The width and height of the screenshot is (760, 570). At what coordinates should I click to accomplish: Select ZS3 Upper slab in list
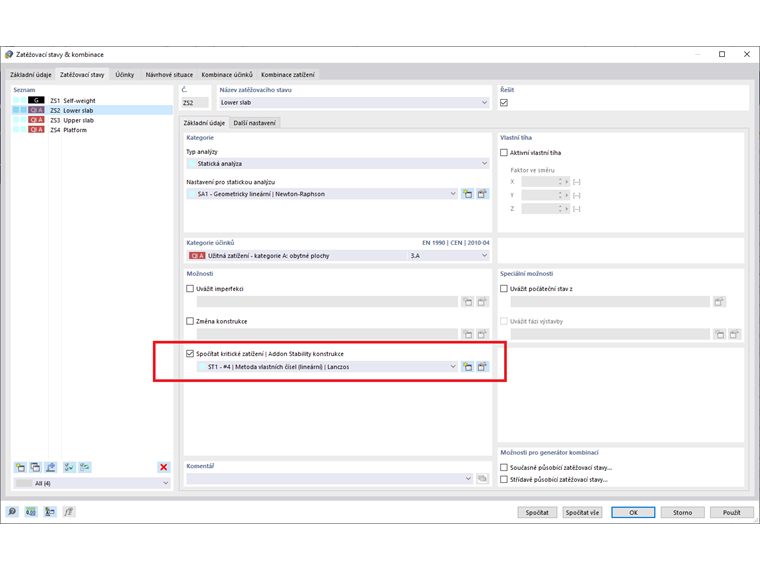(x=92, y=120)
